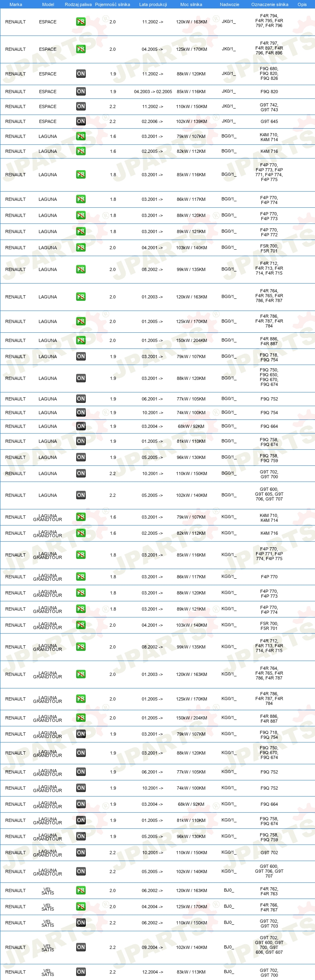Select 1.6 capacity in Laguna 82kW/112KM row
The width and height of the screenshot is (315, 980).
[113, 151]
